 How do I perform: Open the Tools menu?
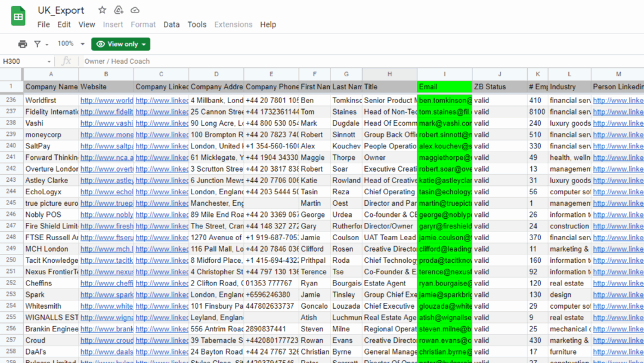197,24
